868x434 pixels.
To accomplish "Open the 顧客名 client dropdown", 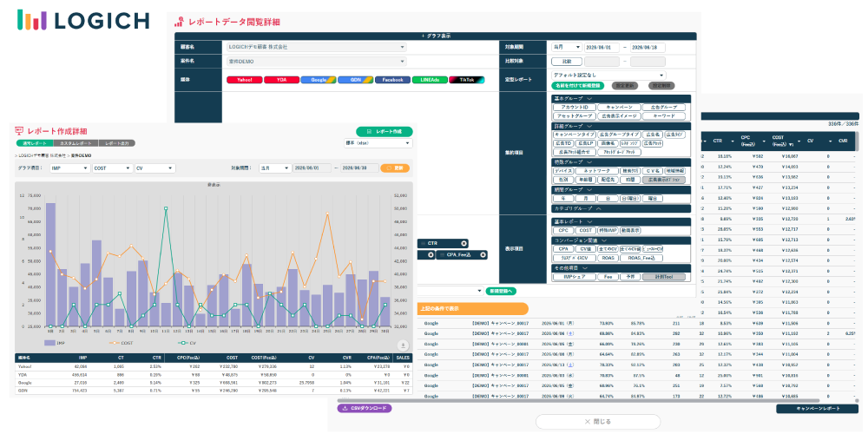I will click(317, 47).
